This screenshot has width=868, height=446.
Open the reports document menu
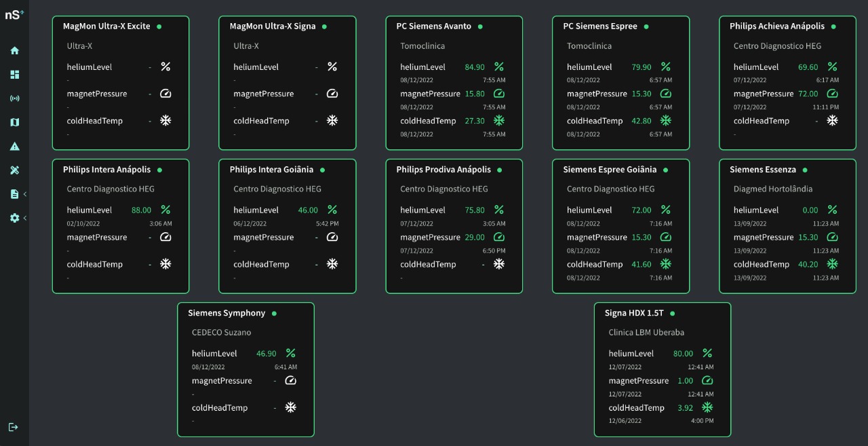click(x=14, y=194)
